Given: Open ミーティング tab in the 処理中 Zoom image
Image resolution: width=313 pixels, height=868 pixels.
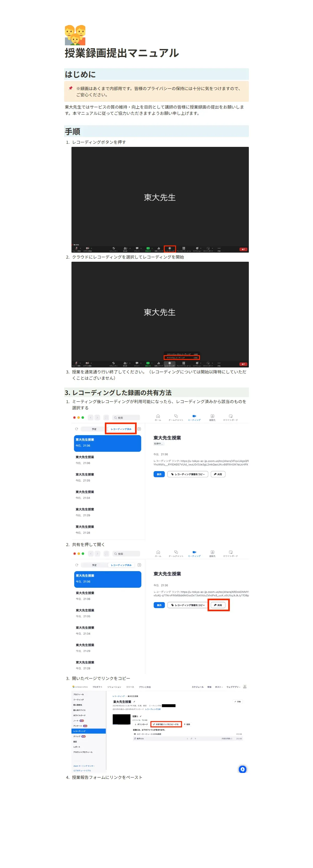Looking at the screenshot, I should click(x=194, y=417).
